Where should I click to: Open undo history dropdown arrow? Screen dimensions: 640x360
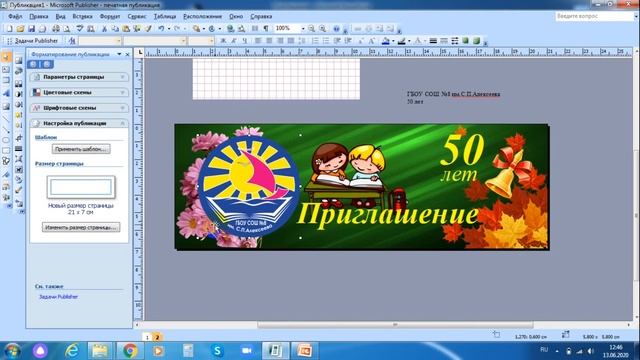169,29
